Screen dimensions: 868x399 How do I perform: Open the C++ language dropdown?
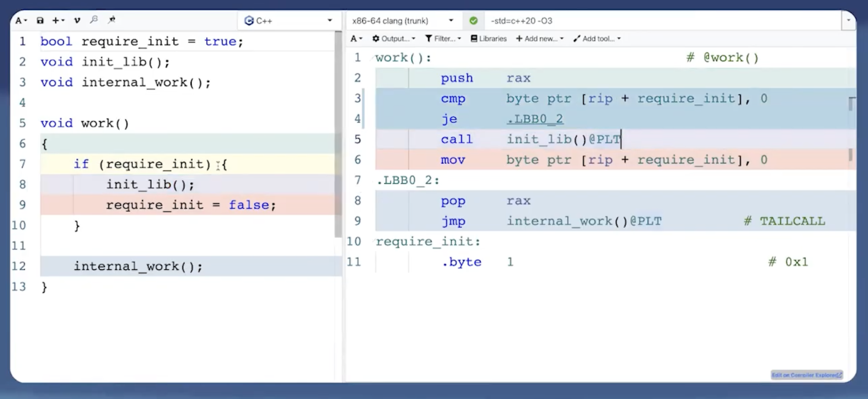[288, 21]
